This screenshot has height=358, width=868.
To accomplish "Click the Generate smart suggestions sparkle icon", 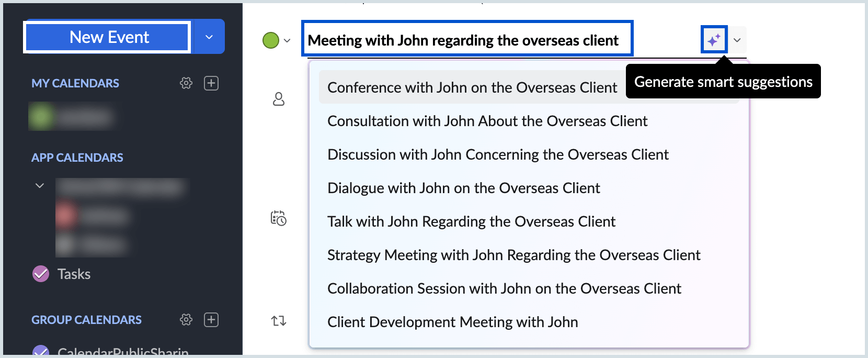I will tap(714, 40).
